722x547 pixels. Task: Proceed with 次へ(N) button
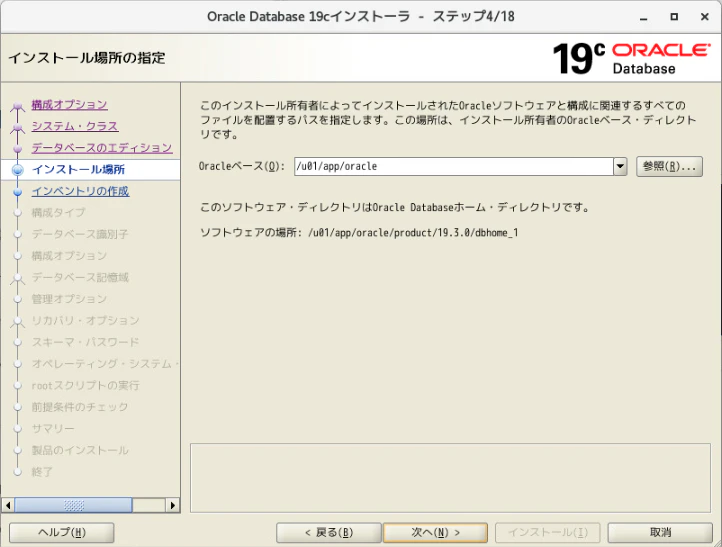click(x=435, y=533)
